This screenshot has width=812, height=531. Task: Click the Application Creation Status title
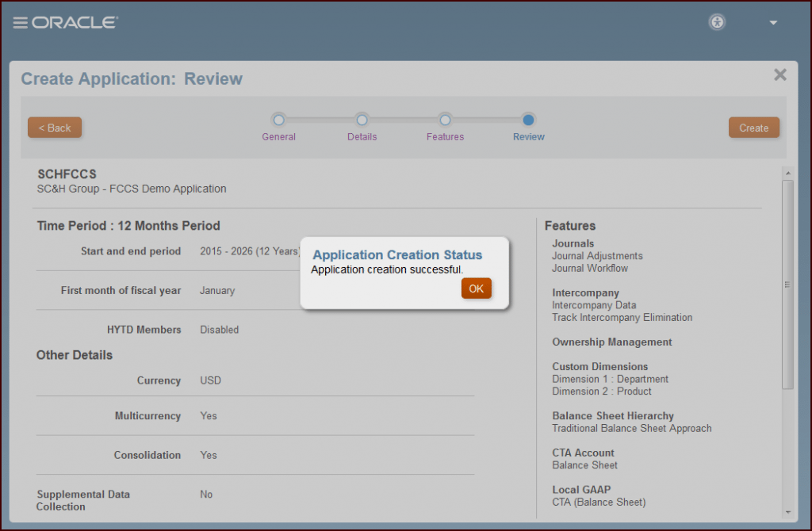click(x=397, y=254)
